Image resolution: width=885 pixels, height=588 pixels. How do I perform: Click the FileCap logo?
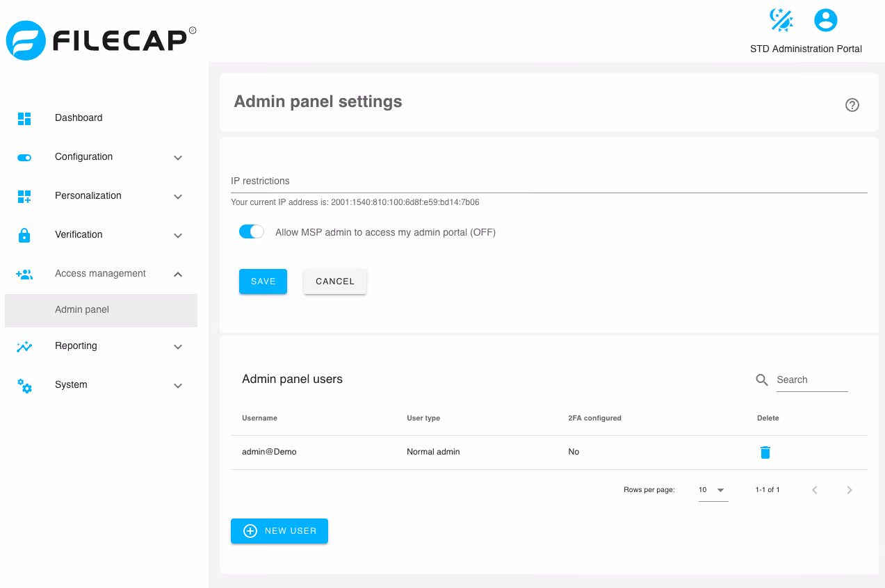pyautogui.click(x=101, y=40)
